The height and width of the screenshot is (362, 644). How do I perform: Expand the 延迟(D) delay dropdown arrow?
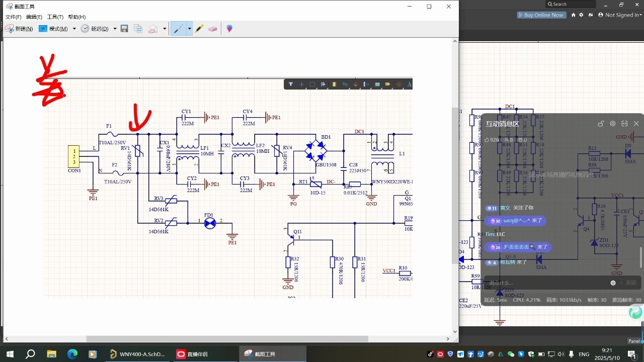115,29
